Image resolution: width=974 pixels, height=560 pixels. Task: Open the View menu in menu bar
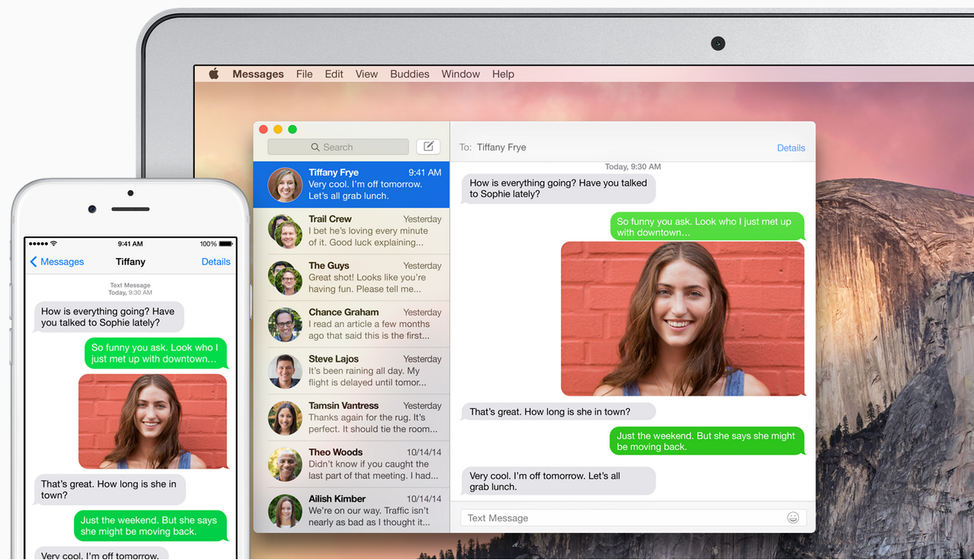point(366,74)
